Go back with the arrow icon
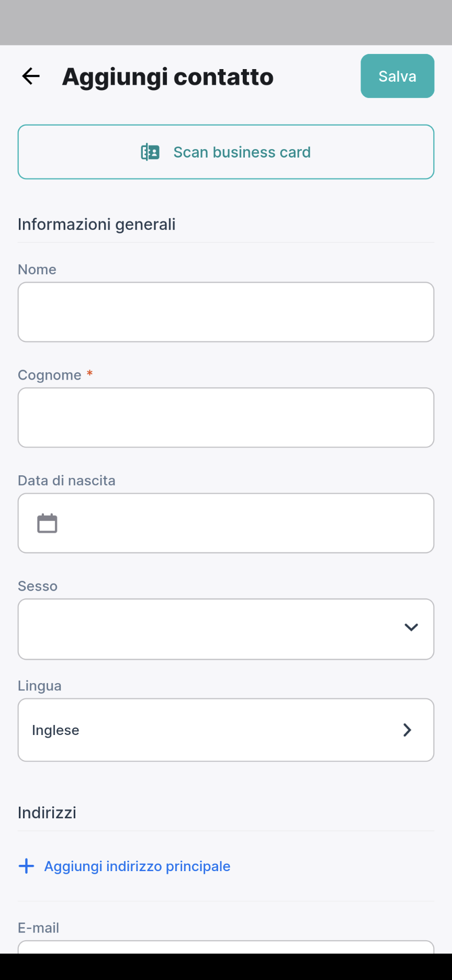Viewport: 452px width, 980px height. click(x=31, y=76)
